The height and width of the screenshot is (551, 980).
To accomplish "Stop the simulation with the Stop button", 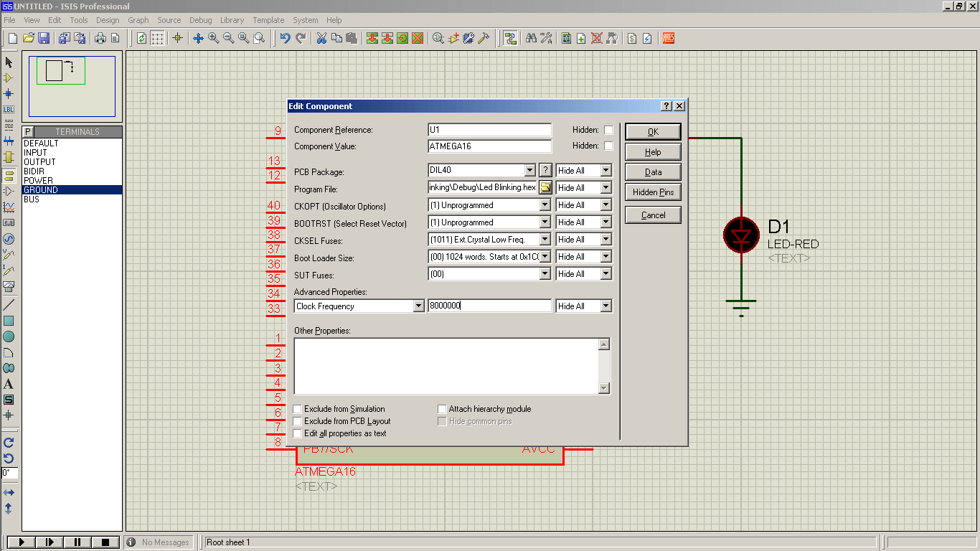I will click(x=105, y=542).
